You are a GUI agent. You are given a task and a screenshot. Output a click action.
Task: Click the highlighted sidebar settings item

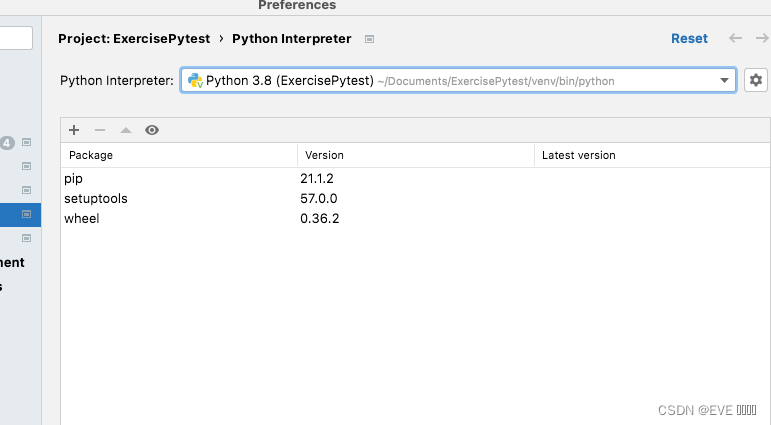20,214
